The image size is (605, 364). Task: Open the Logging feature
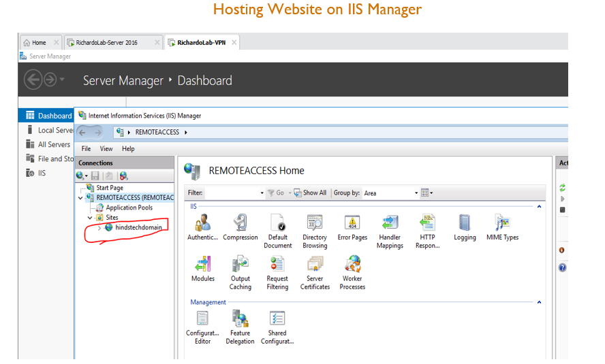coord(465,227)
